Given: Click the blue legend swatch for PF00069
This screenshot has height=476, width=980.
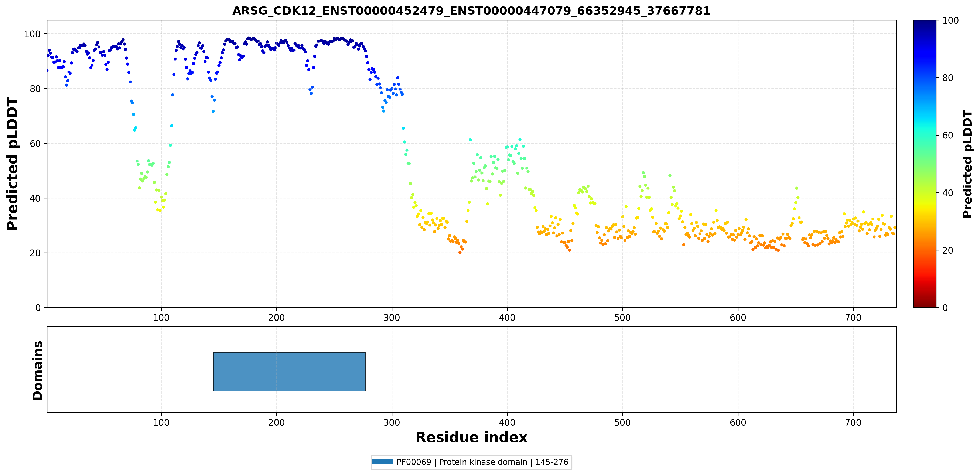Looking at the screenshot, I should tap(382, 462).
